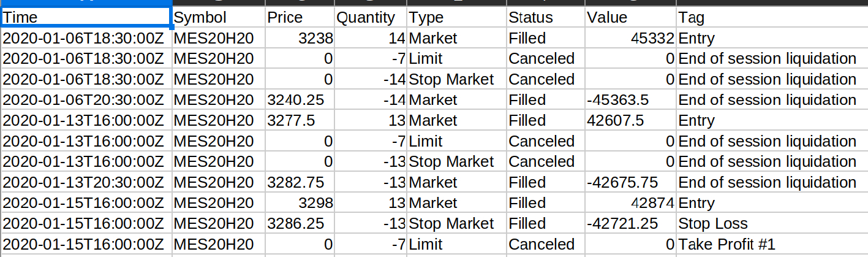Select the value cell showing 45332

tap(630, 39)
